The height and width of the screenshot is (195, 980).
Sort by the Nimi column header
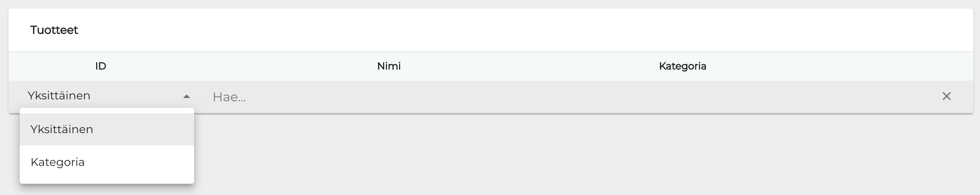pos(389,66)
